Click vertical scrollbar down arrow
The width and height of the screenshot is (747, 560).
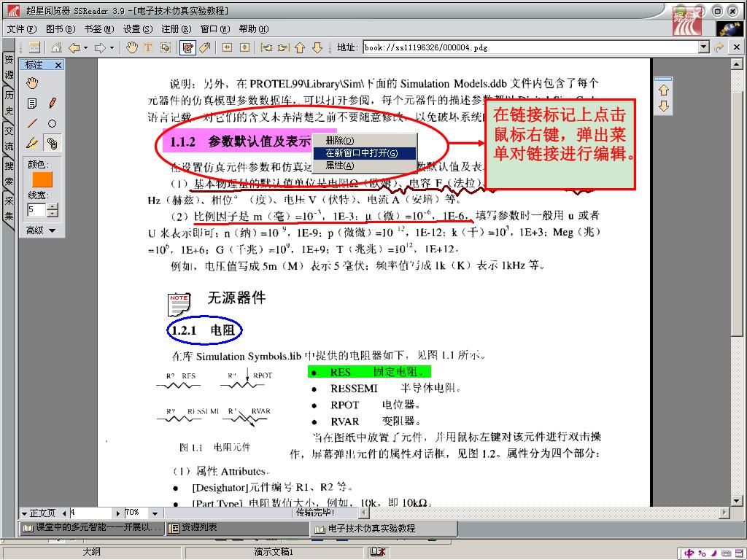(737, 500)
